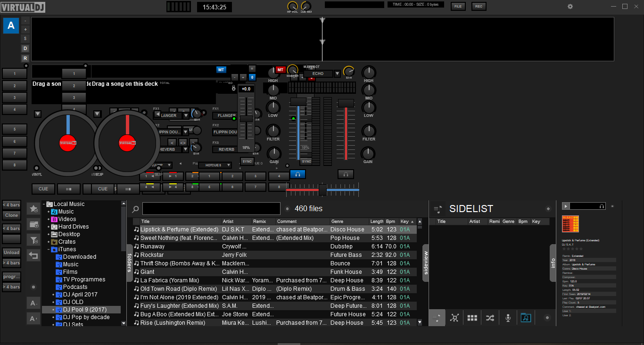Screen dimensions: 644x345
Task: Toggle the red MT master tempo button
Action: (x=281, y=70)
